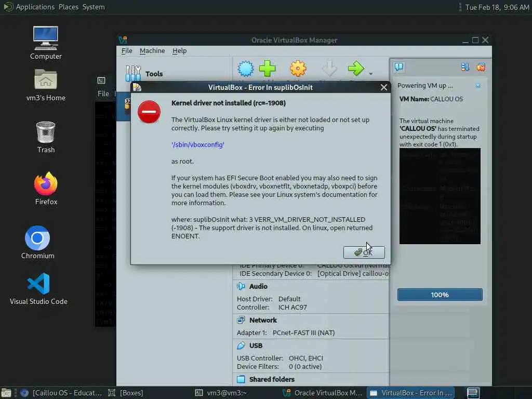
Task: Launch Chromium from the desktop
Action: pos(37,242)
